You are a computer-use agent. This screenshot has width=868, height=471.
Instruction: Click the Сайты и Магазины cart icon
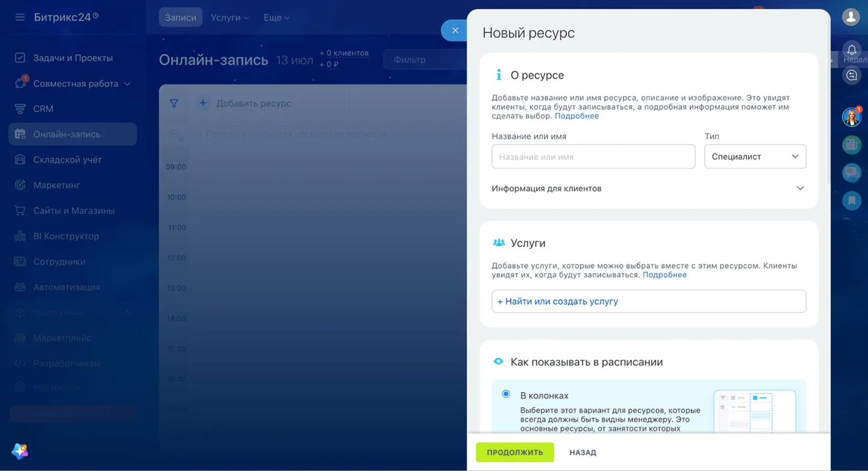click(20, 211)
